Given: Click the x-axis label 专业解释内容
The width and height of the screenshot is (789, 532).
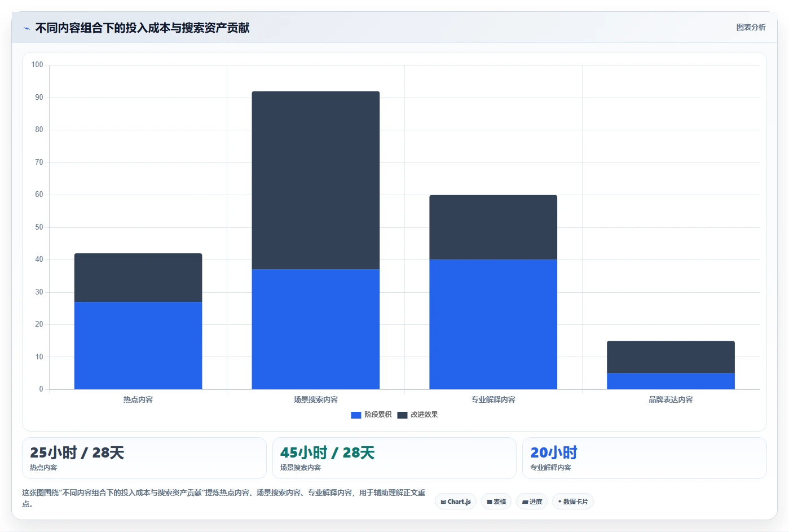Looking at the screenshot, I should pos(493,399).
